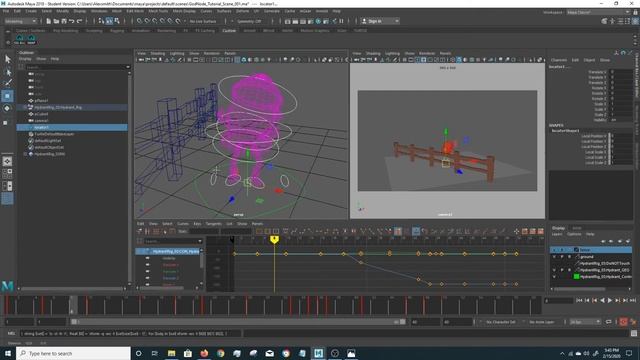Click the taskbar search box
Image resolution: width=640 pixels, height=360 pixels.
point(73,353)
